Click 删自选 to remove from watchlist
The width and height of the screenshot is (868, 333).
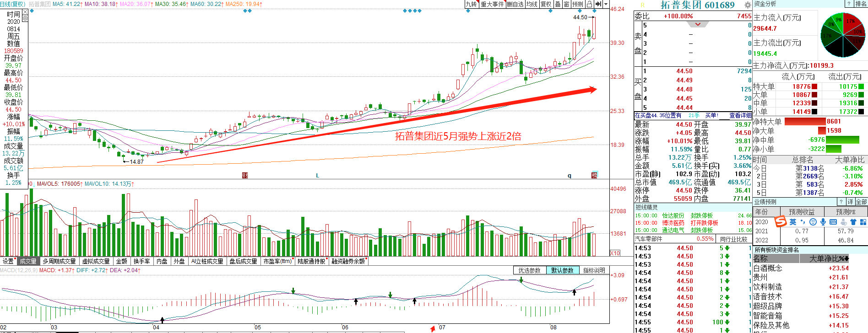click(x=515, y=4)
